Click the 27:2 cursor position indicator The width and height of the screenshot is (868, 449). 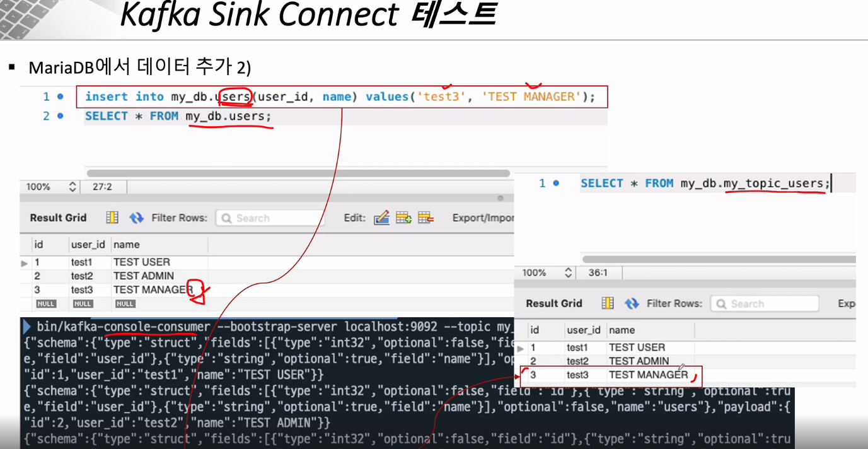[102, 187]
